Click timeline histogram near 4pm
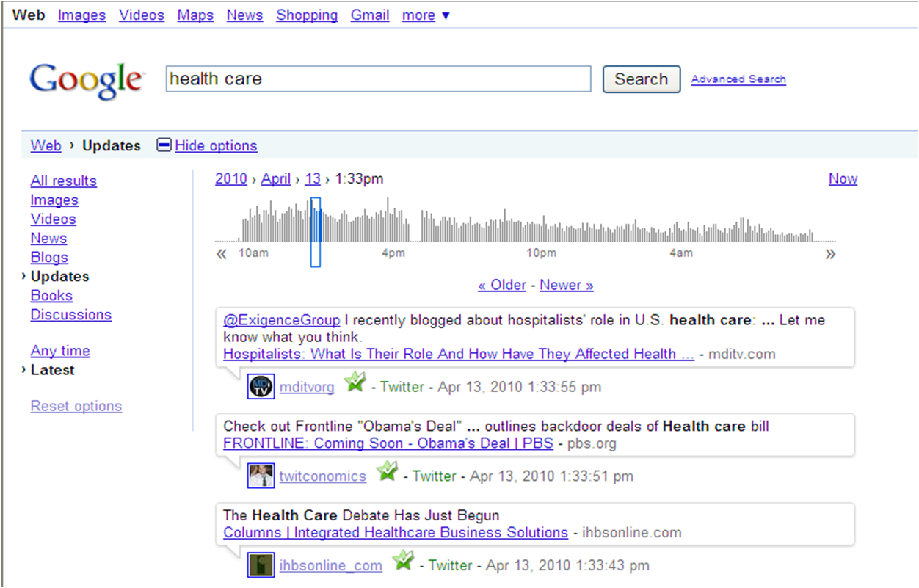The width and height of the screenshot is (919, 588). pyautogui.click(x=393, y=226)
